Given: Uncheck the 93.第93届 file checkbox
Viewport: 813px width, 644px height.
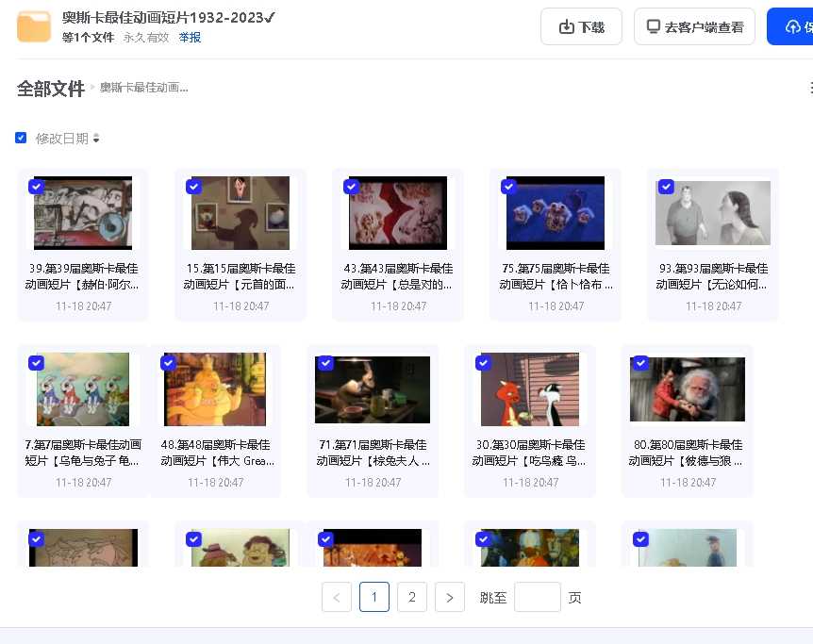Looking at the screenshot, I should pos(666,187).
